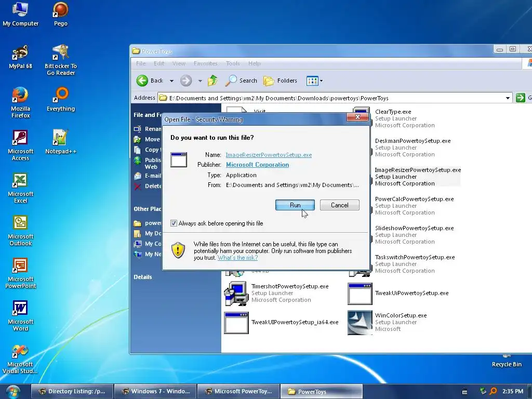Click ImageResizerPowertoySetup.exe name link

[269, 155]
